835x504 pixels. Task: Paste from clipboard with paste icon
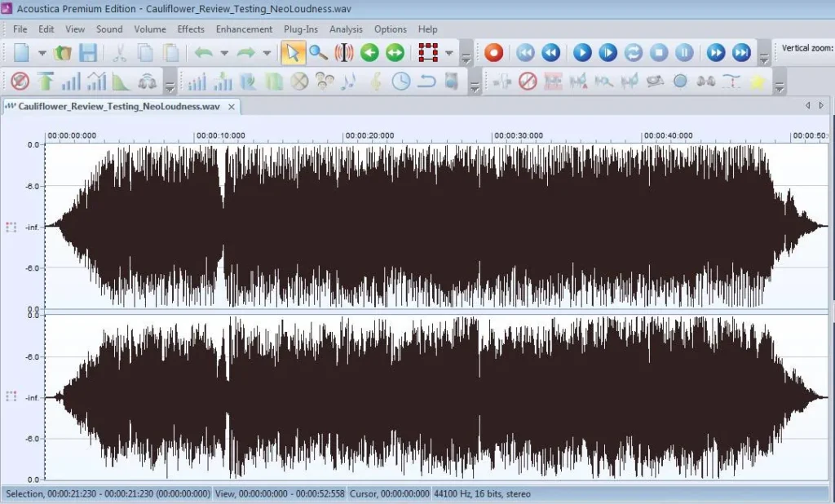[170, 53]
